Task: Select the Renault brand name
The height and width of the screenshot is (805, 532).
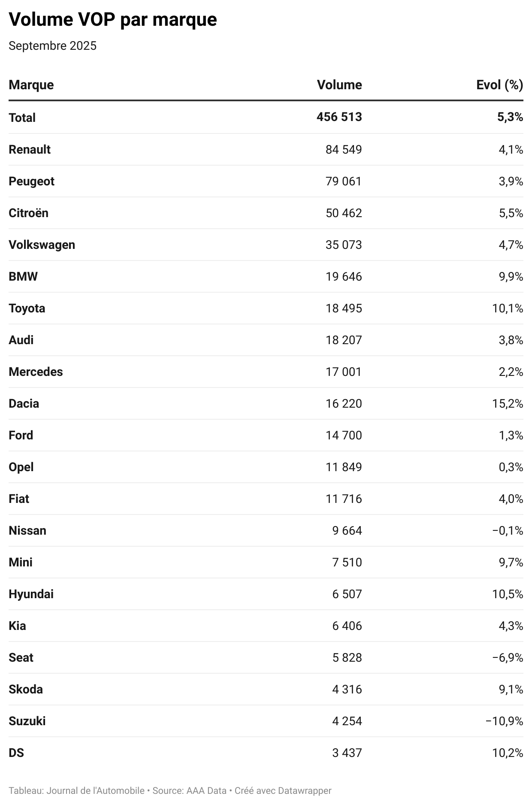Action: point(30,149)
